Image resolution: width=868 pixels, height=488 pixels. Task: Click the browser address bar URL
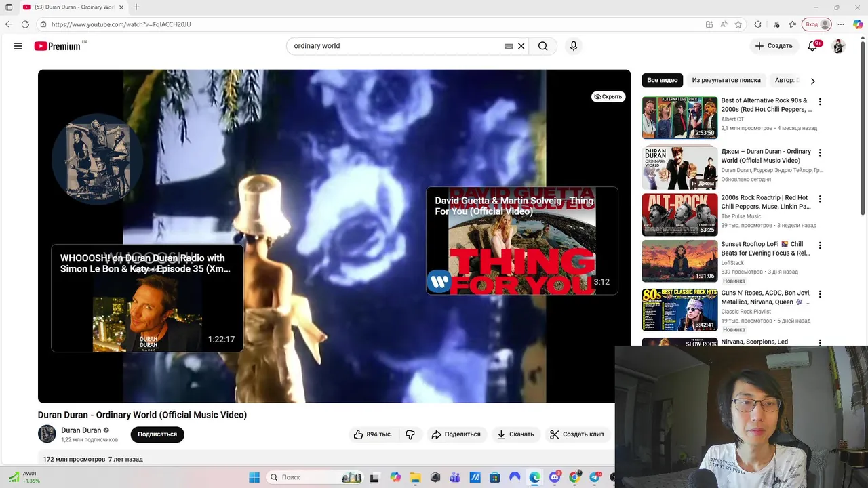pos(121,24)
